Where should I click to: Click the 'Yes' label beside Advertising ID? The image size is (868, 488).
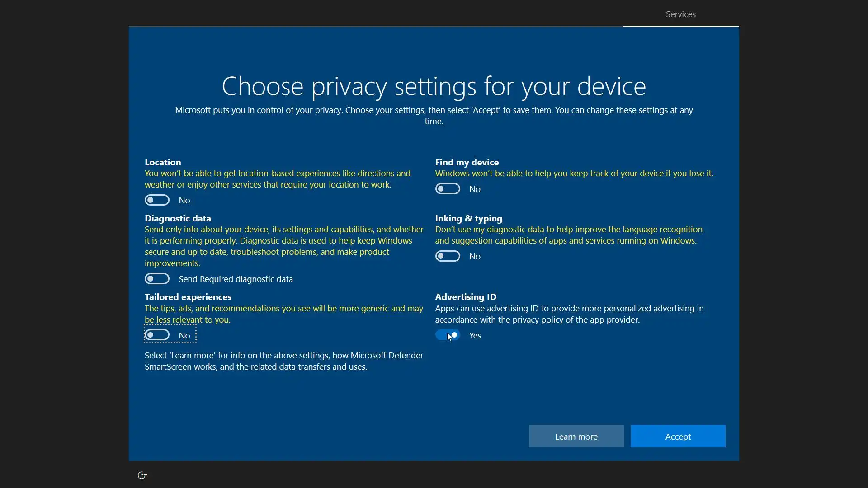click(475, 335)
